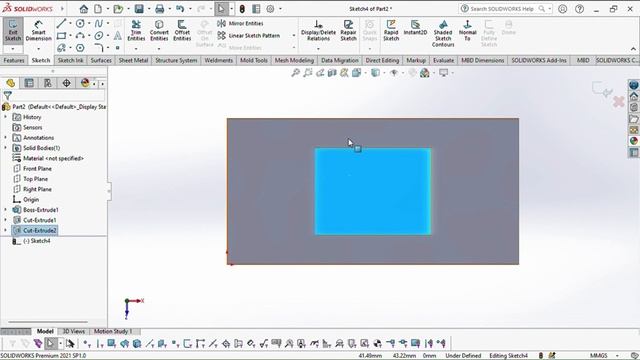Screen dimensions: 640x360
Task: Switch to the Motion Study 1 tab
Action: point(113,331)
